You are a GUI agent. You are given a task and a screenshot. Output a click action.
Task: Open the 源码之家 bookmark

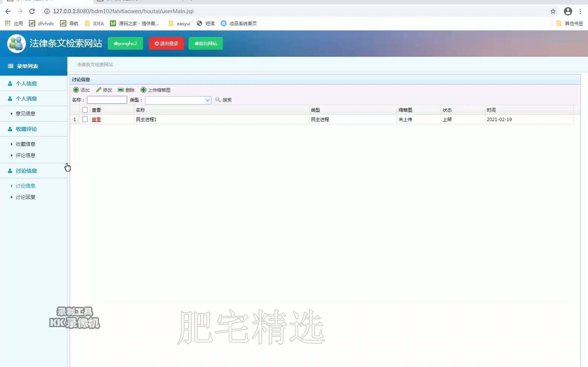134,23
